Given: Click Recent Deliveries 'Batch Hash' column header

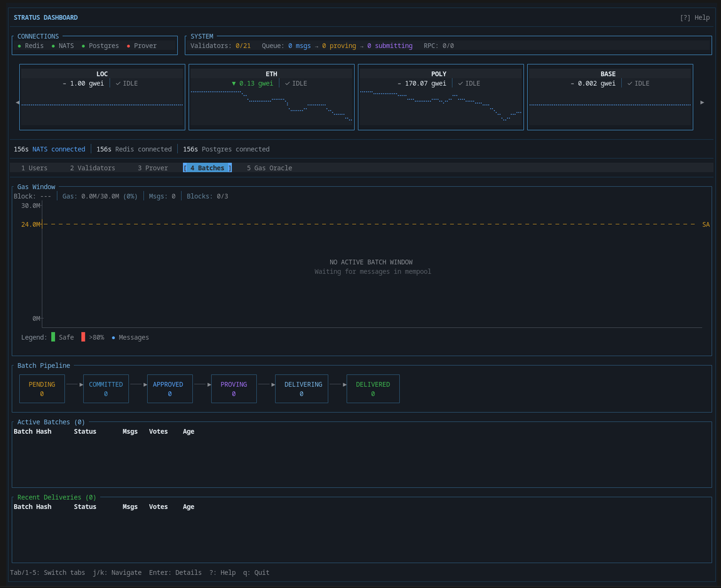Looking at the screenshot, I should point(32,507).
